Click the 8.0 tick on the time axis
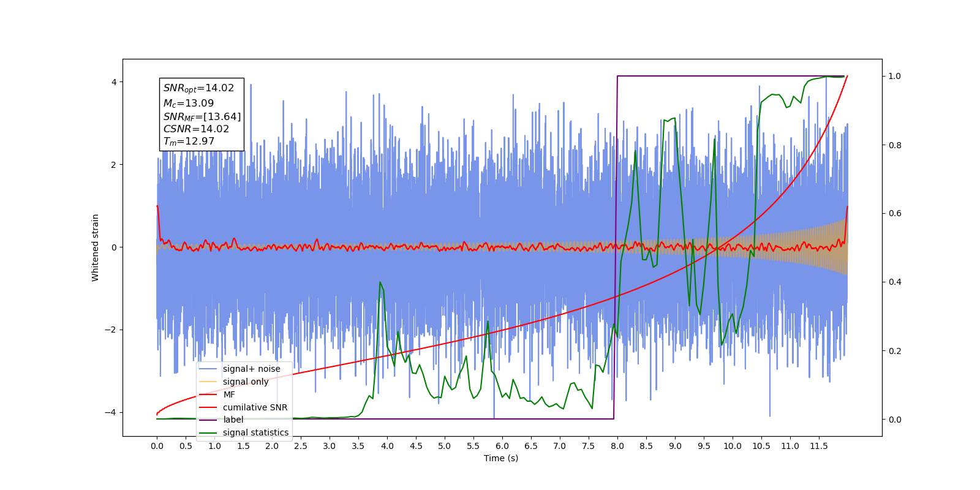Viewport: 980px width, 490px height. (617, 446)
